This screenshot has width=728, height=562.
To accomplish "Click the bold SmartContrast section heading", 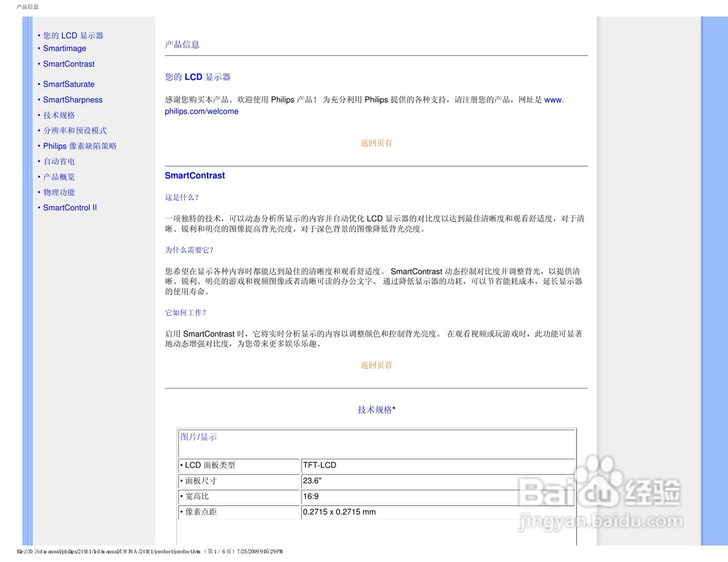I will 195,176.
